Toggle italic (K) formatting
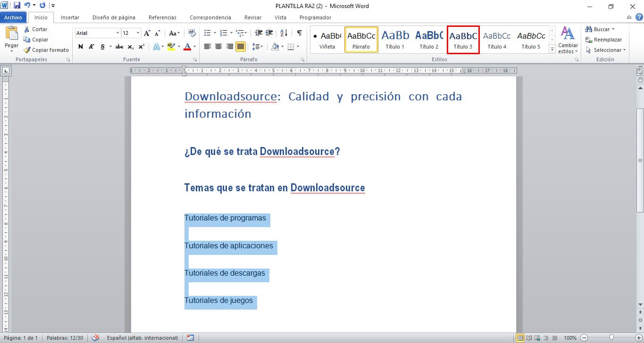This screenshot has height=343, width=644. (x=91, y=47)
